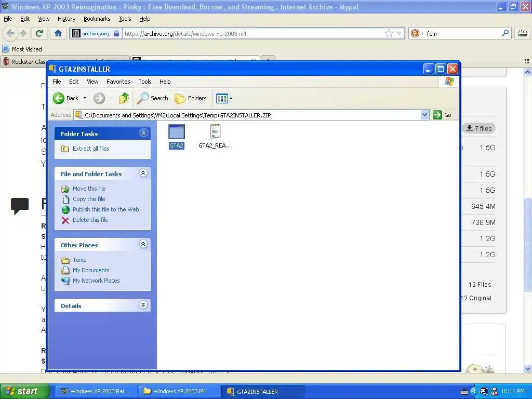Open the Search tool in Explorer toolbar
This screenshot has height=399, width=532.
click(x=152, y=98)
